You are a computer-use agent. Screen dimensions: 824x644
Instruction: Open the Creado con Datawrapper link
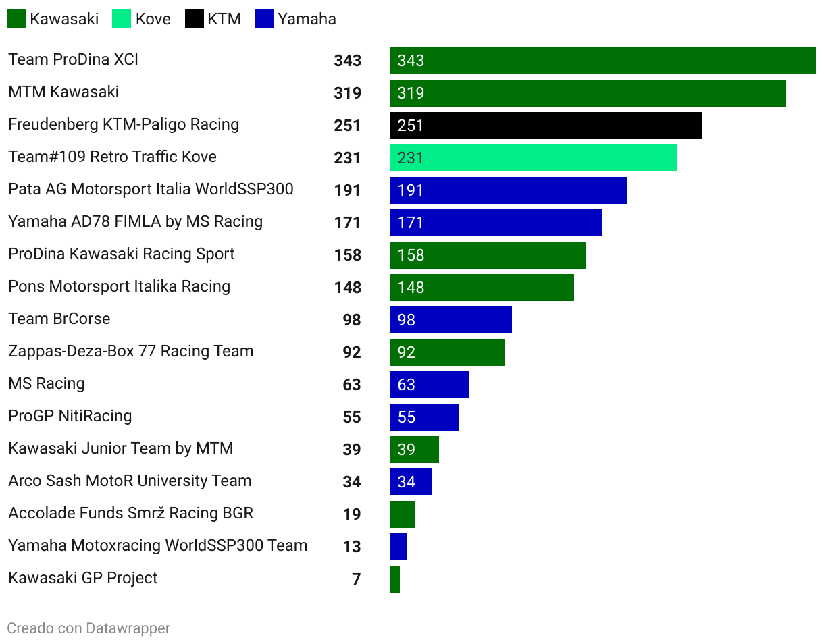[88, 628]
